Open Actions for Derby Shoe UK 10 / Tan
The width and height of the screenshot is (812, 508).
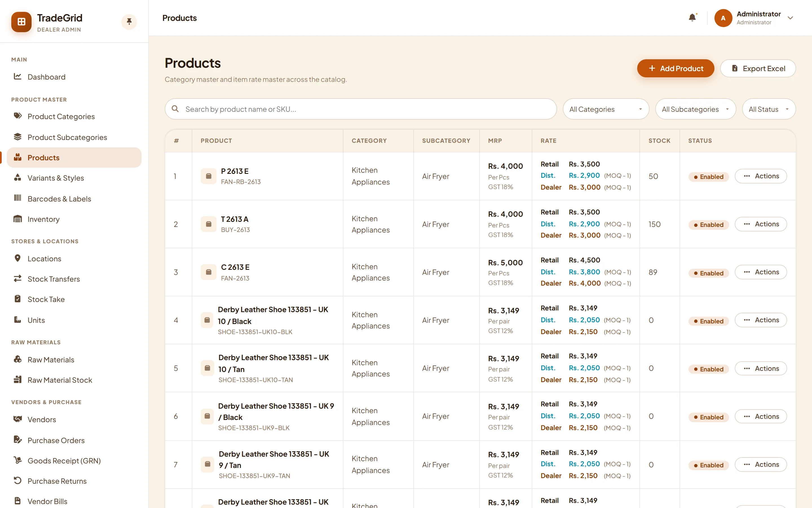click(761, 368)
